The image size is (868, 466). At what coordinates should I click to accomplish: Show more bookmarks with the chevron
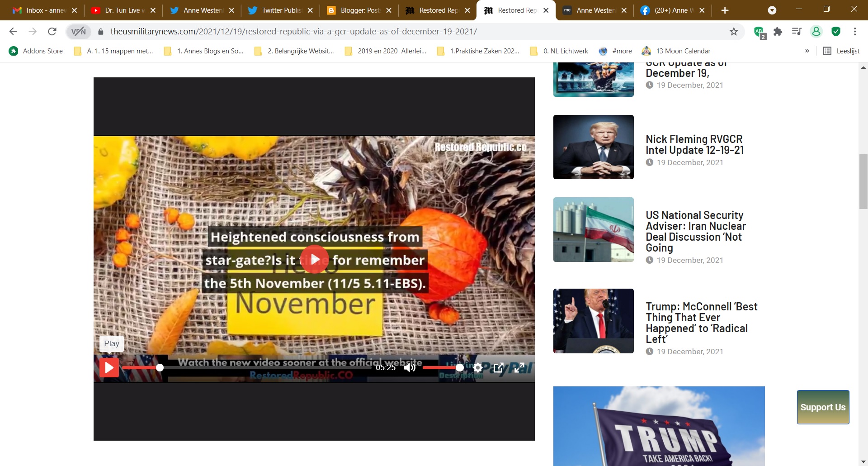tap(807, 51)
